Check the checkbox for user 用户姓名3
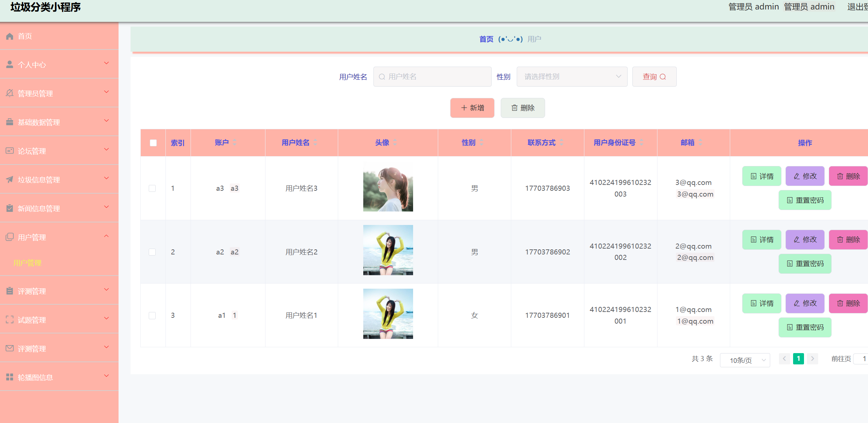This screenshot has height=423, width=868. pos(152,188)
